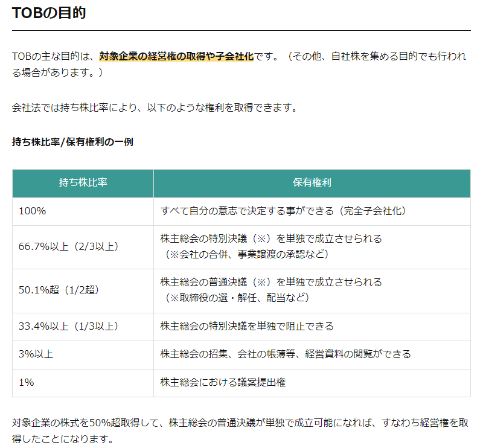Select the yellow-highlighted text 対象企業の経営権の取得や子会社化
483x448 pixels.
[176, 57]
